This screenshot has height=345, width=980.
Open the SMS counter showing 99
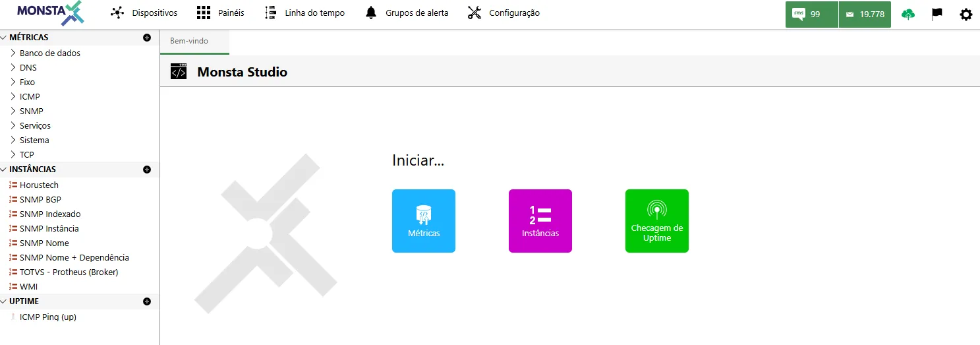point(812,14)
